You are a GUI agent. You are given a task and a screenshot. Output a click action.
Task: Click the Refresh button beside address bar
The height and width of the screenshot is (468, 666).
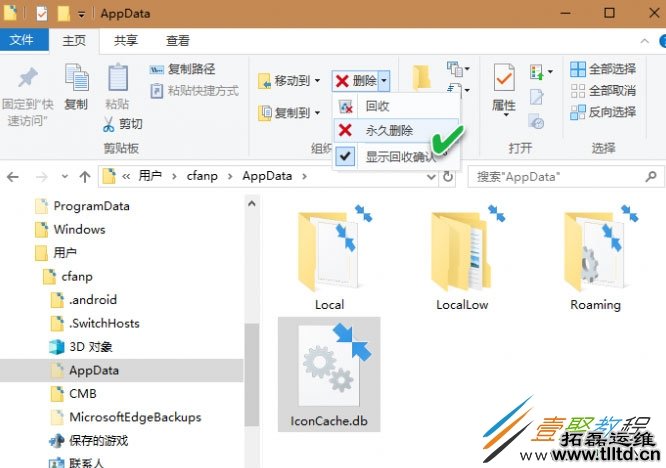click(x=448, y=177)
